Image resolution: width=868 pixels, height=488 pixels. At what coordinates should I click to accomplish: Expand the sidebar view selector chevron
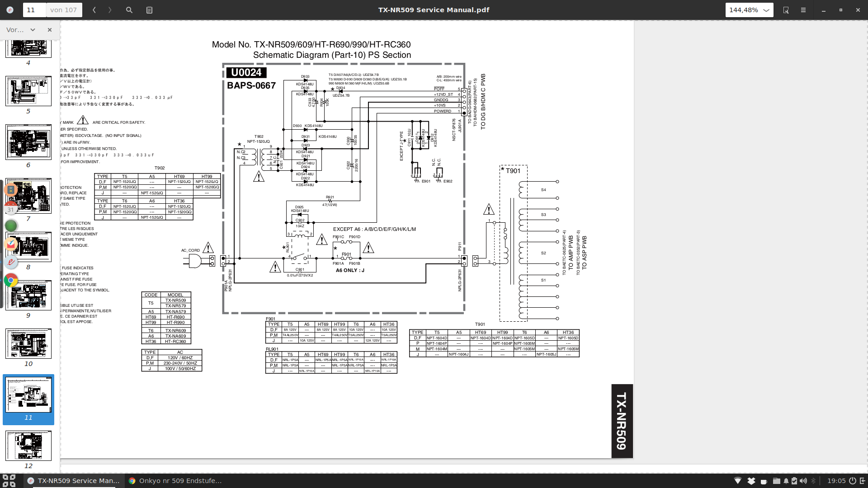tap(33, 30)
